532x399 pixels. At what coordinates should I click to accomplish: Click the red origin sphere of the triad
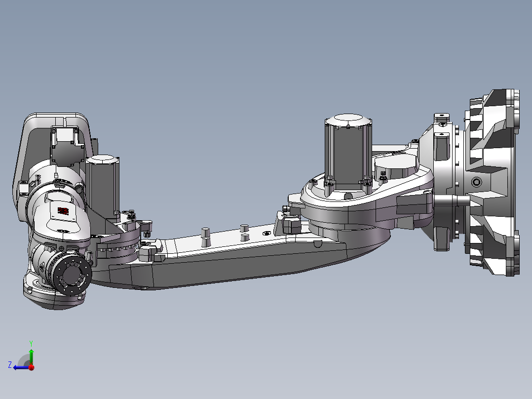point(32,367)
